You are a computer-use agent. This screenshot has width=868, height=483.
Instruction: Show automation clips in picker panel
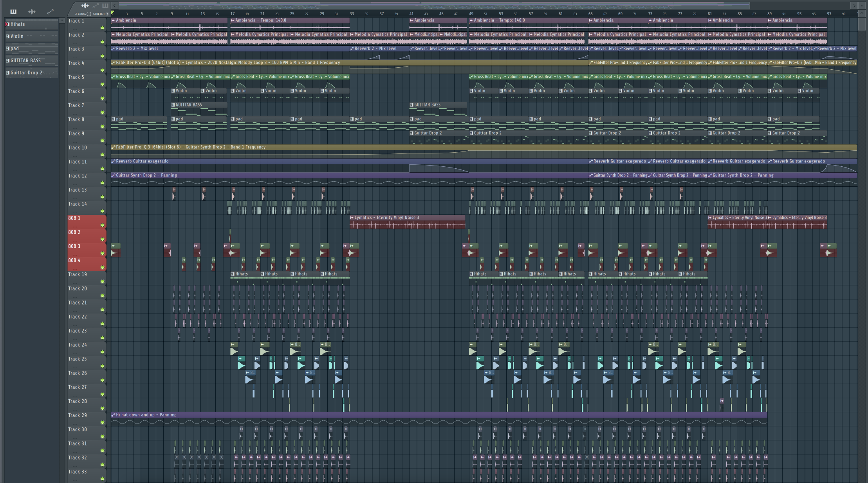coord(50,12)
